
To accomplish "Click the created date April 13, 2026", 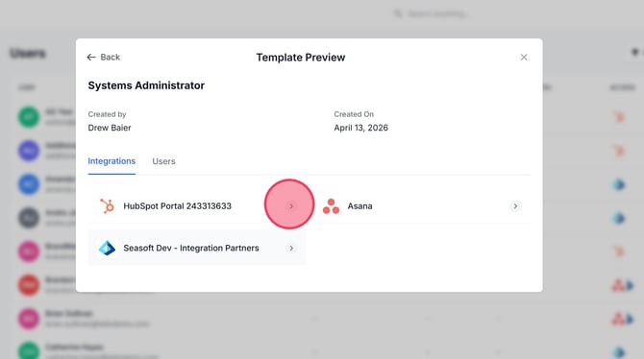I will [360, 128].
